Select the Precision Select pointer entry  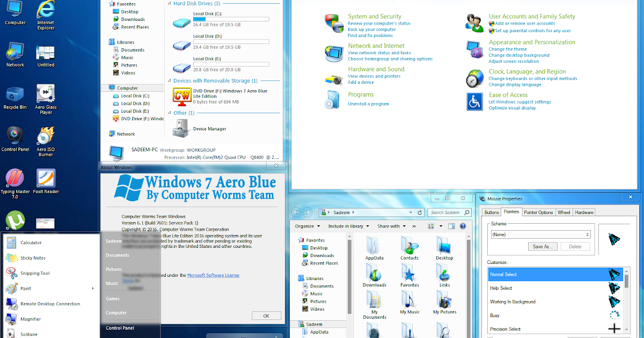coord(555,329)
